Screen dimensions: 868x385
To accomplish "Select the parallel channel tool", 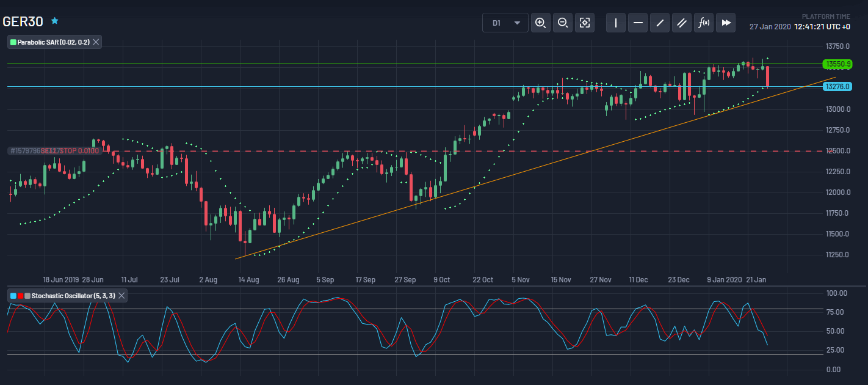I will (681, 23).
